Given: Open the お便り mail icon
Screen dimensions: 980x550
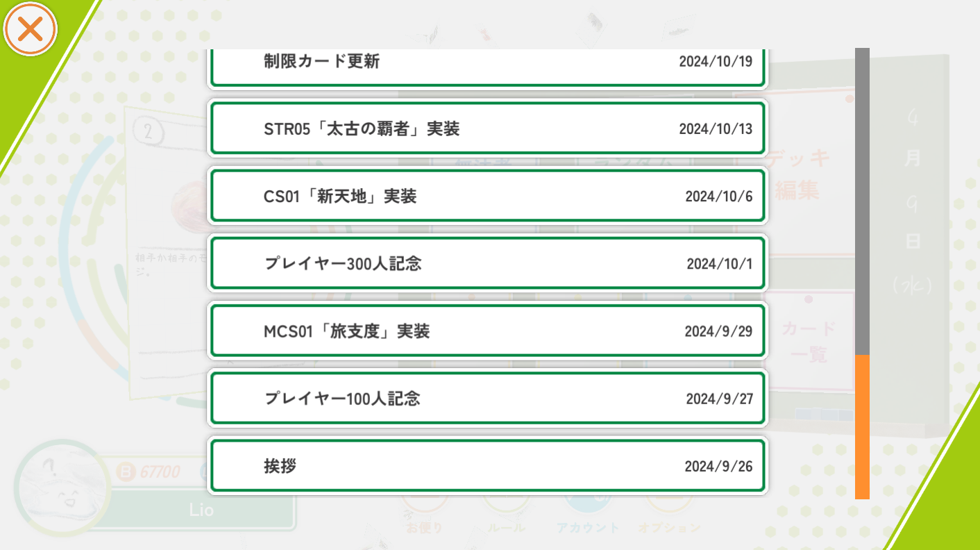Looking at the screenshot, I should [x=424, y=517].
